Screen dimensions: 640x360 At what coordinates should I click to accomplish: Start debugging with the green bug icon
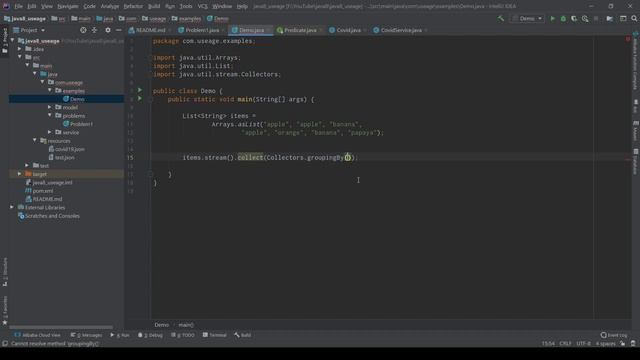click(563, 18)
